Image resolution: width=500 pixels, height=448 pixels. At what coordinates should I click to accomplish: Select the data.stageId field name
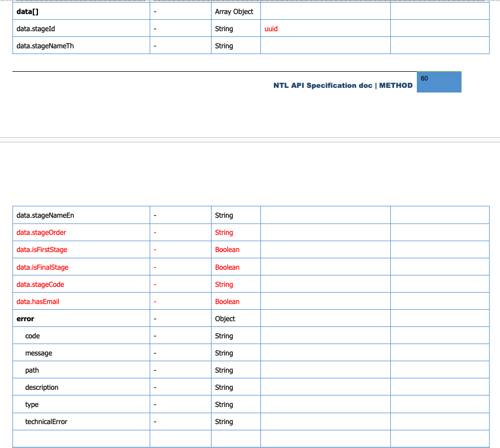pyautogui.click(x=36, y=29)
